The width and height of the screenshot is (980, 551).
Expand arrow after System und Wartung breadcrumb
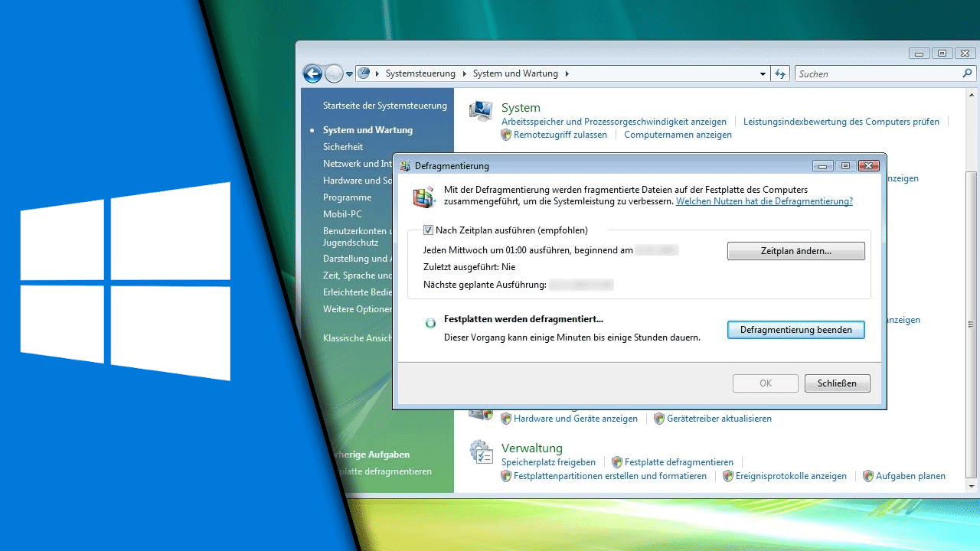[x=567, y=74]
